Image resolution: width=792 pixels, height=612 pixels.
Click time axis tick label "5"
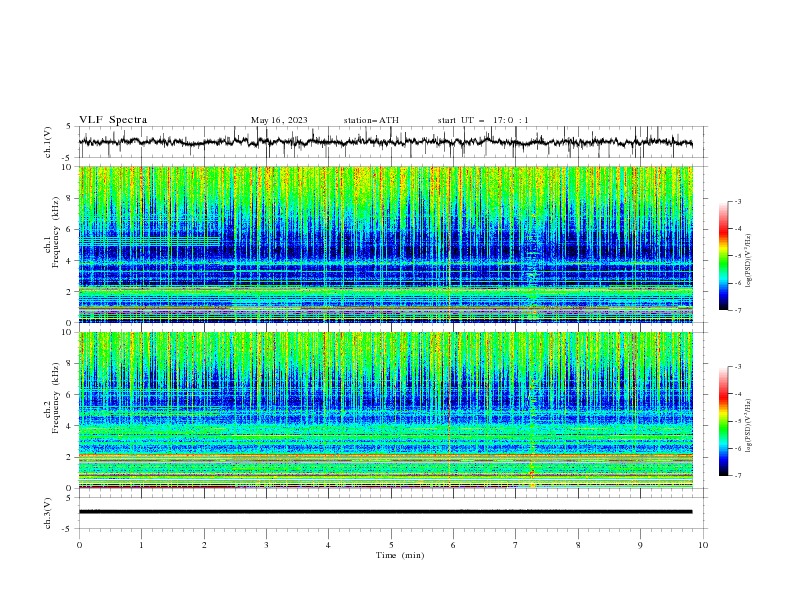[x=391, y=545]
